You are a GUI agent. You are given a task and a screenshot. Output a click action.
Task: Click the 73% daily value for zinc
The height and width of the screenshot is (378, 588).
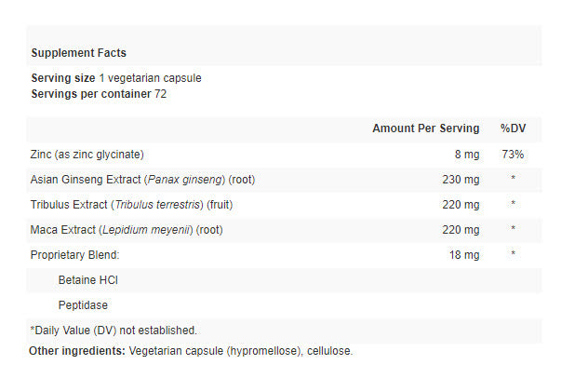tap(513, 154)
